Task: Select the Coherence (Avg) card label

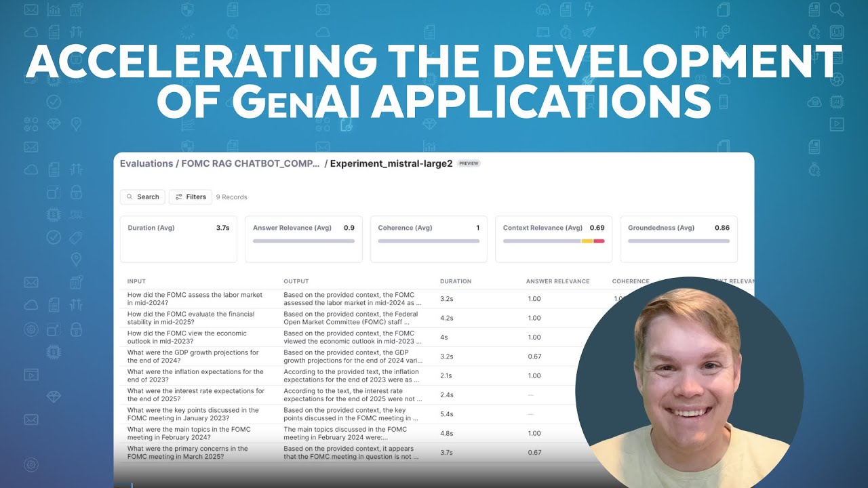Action: pyautogui.click(x=405, y=228)
